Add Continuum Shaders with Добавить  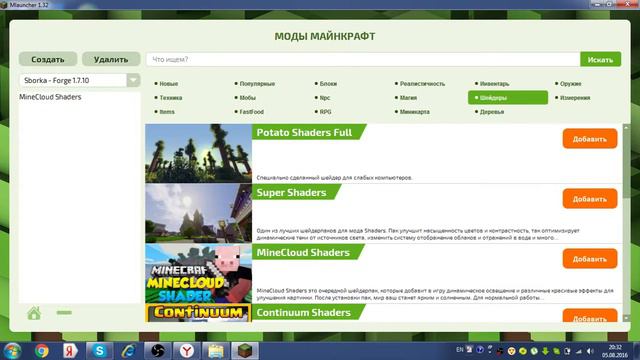click(x=590, y=316)
